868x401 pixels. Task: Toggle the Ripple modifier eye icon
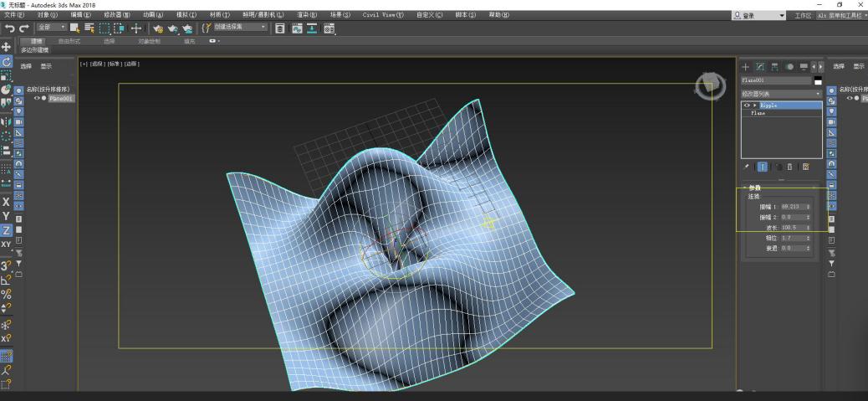pyautogui.click(x=746, y=105)
